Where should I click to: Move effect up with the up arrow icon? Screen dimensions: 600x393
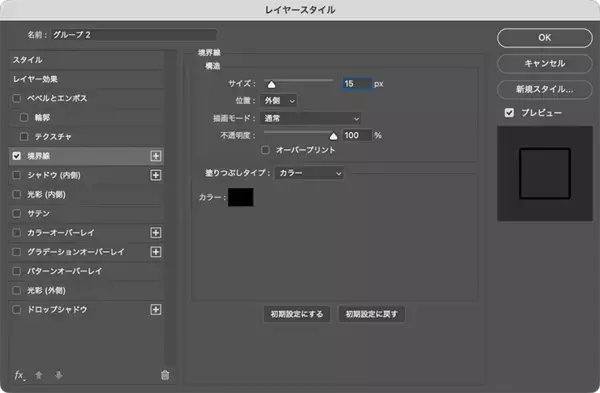39,375
